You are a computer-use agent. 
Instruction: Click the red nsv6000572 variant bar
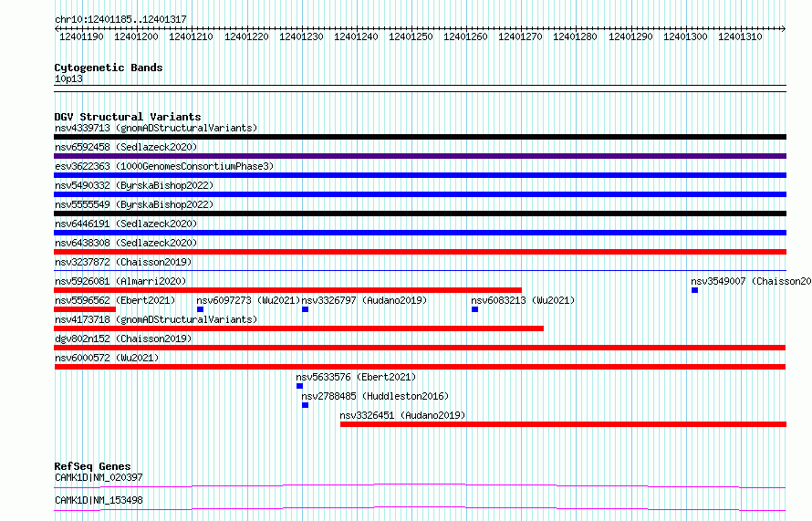(x=420, y=367)
